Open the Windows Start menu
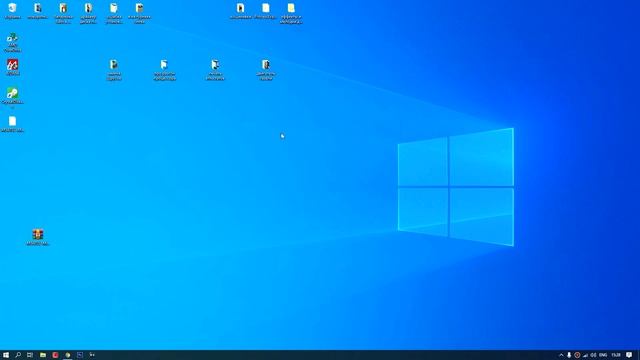 pyautogui.click(x=6, y=355)
